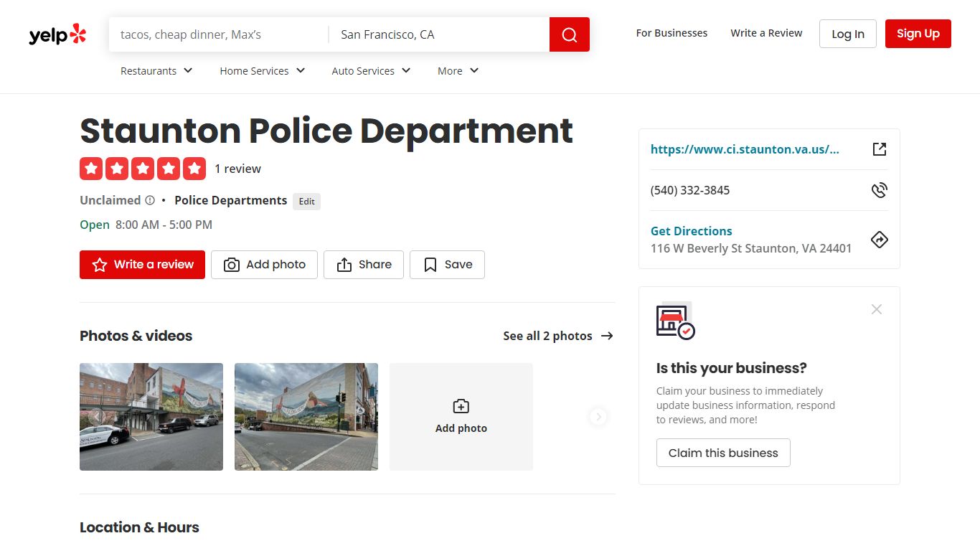Expand the Home Services menu
This screenshot has height=551, width=980.
[x=263, y=70]
